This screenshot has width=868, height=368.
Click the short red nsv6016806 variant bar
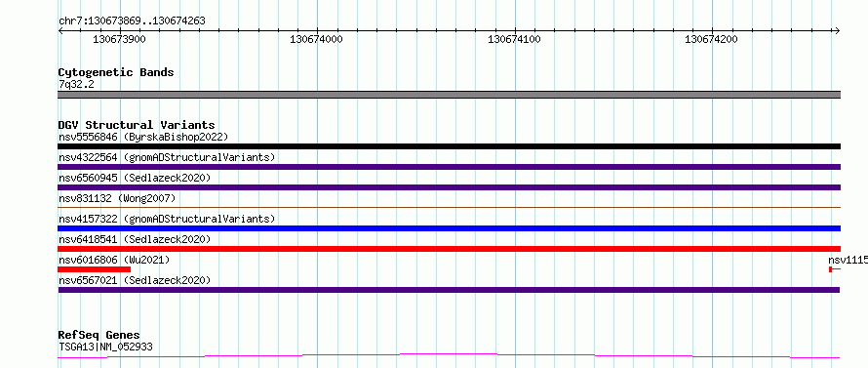pos(94,269)
